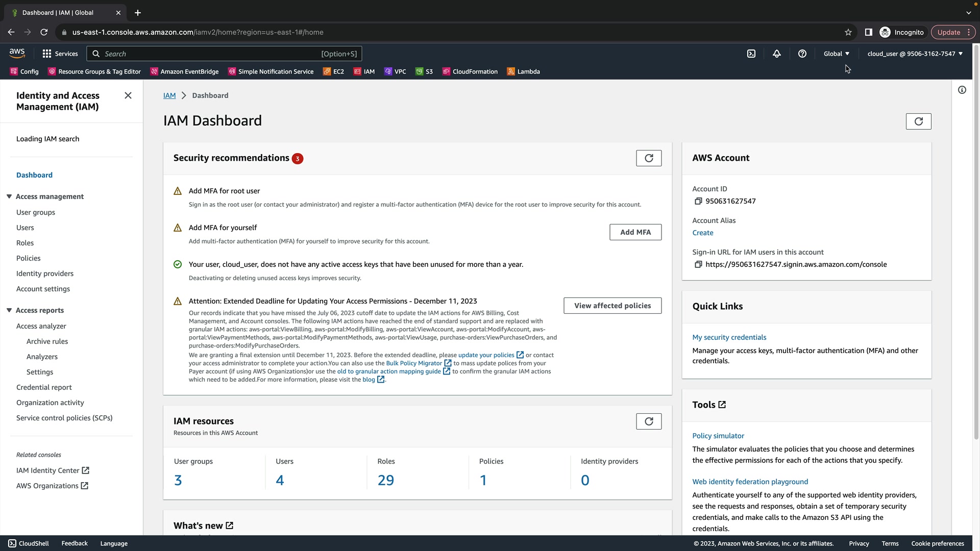Click the notifications bell icon

coord(777,54)
